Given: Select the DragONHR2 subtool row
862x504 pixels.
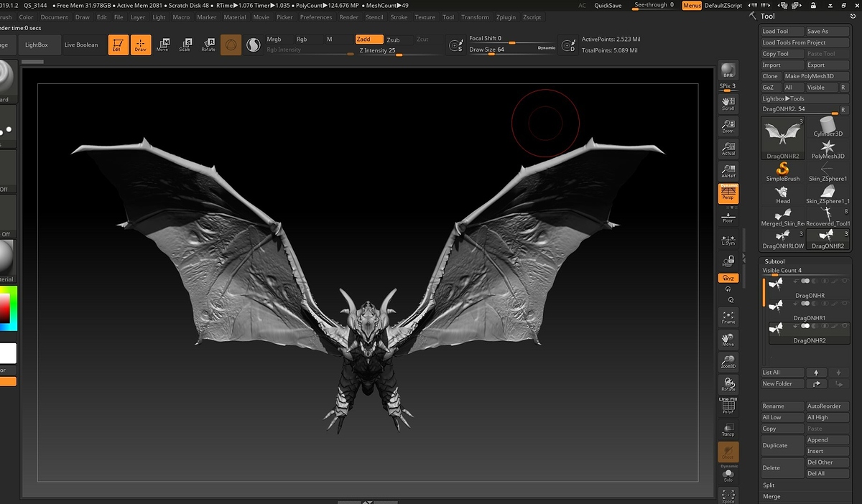Looking at the screenshot, I should [x=810, y=332].
